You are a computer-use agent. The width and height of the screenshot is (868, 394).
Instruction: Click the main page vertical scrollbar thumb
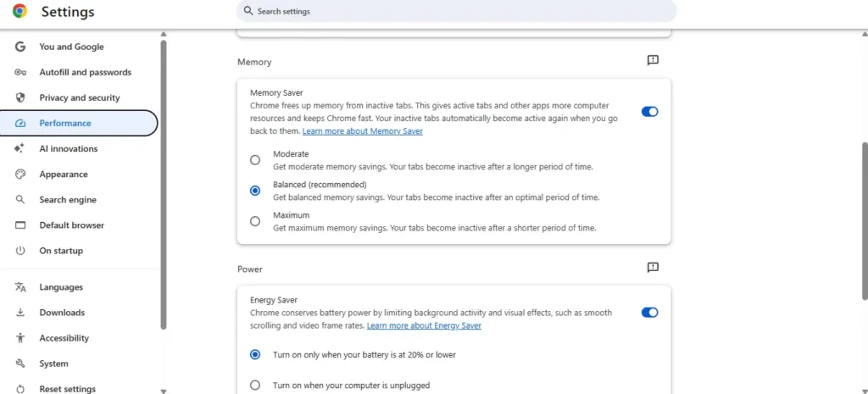[x=865, y=221]
